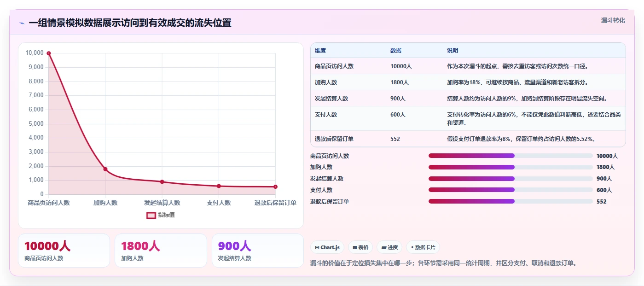
Task: Click the 发起结算人数 progress bar
Action: coord(511,179)
